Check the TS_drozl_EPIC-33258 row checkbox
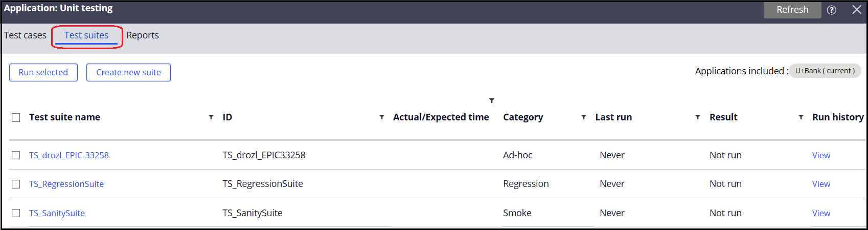The height and width of the screenshot is (230, 868). pos(16,155)
